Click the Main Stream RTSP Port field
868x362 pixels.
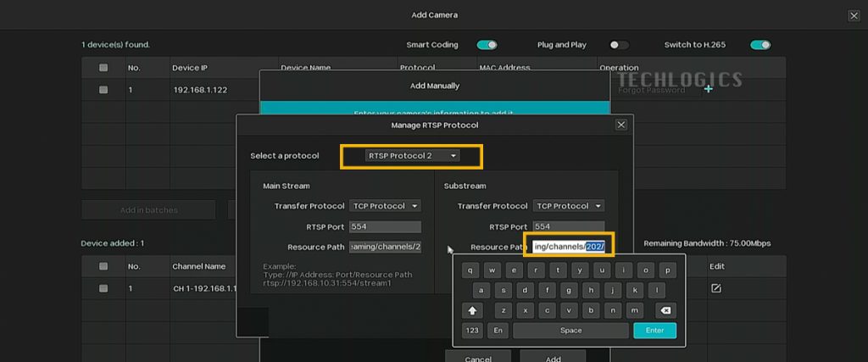click(385, 226)
